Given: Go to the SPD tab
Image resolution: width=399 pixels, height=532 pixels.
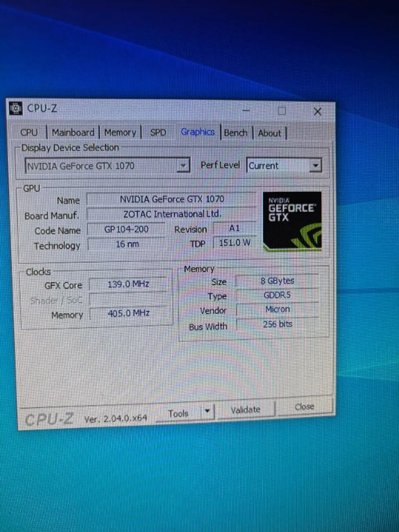Looking at the screenshot, I should coord(158,133).
